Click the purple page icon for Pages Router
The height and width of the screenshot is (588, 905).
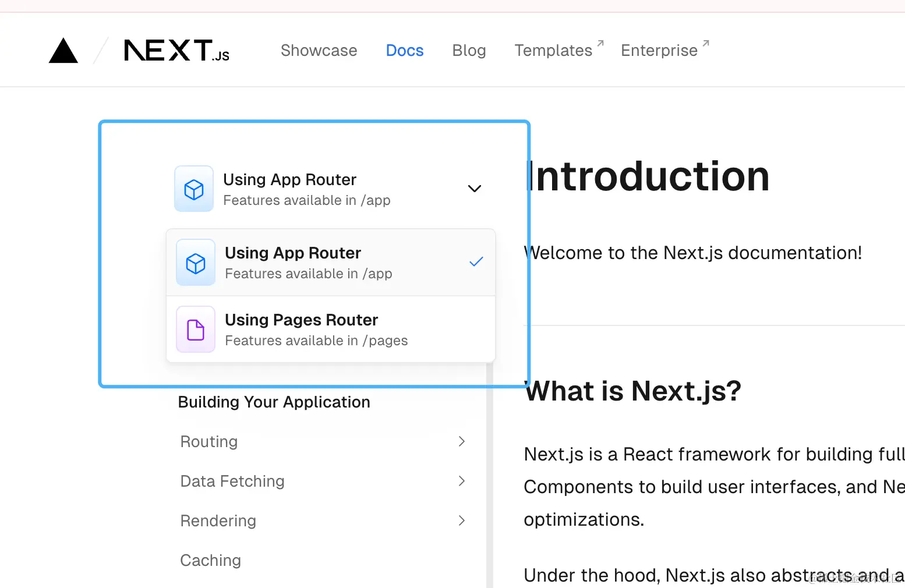pyautogui.click(x=196, y=330)
